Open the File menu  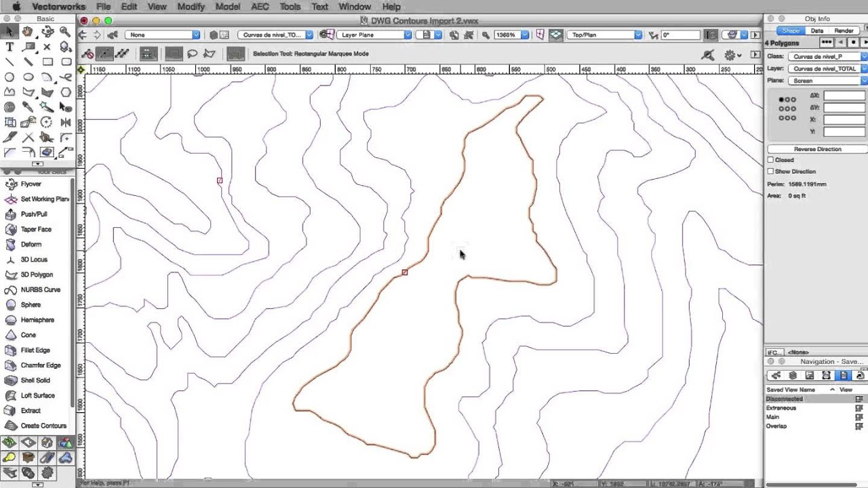[x=103, y=6]
